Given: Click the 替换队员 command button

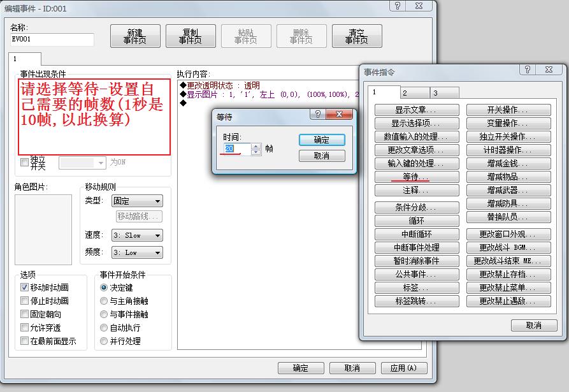Looking at the screenshot, I should point(508,217).
